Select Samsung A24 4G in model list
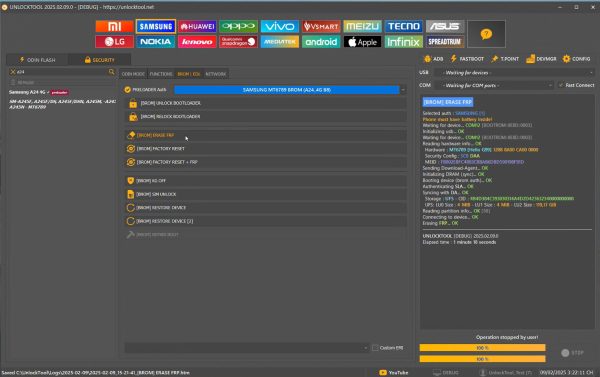 tap(38, 92)
